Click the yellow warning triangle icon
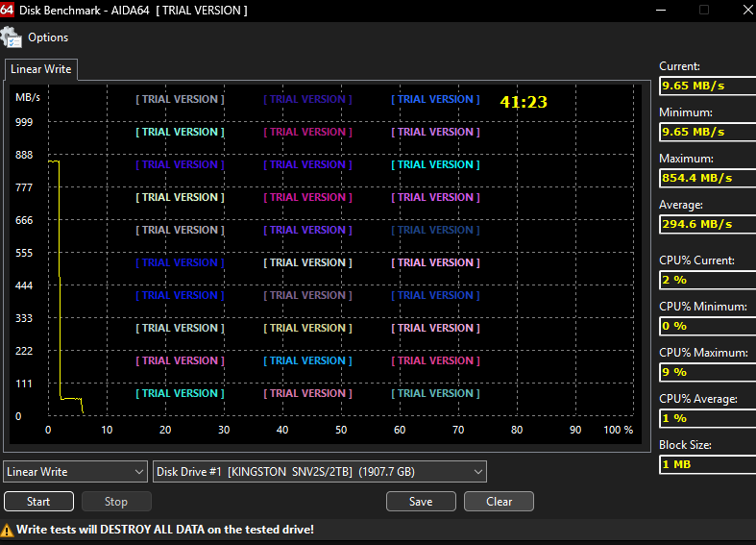 [8, 530]
